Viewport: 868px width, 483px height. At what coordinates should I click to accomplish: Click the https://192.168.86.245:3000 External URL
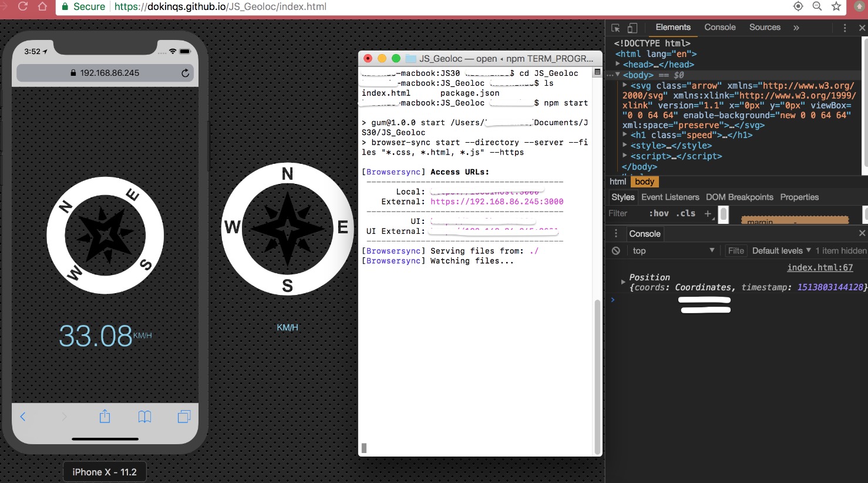(x=497, y=202)
